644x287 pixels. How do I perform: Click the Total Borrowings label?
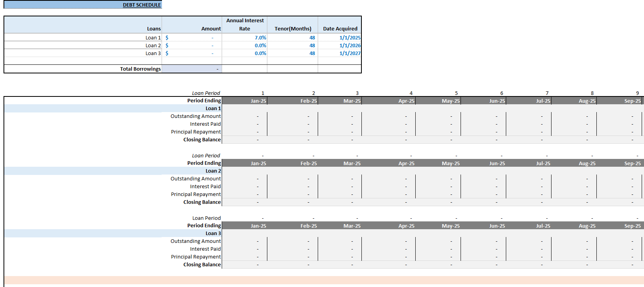point(140,69)
